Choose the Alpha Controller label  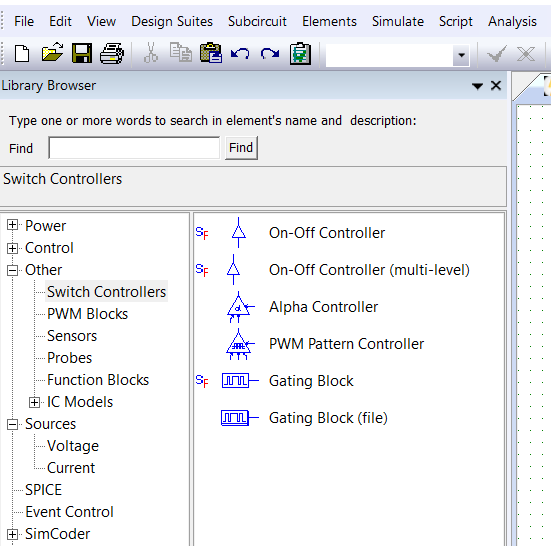[323, 307]
